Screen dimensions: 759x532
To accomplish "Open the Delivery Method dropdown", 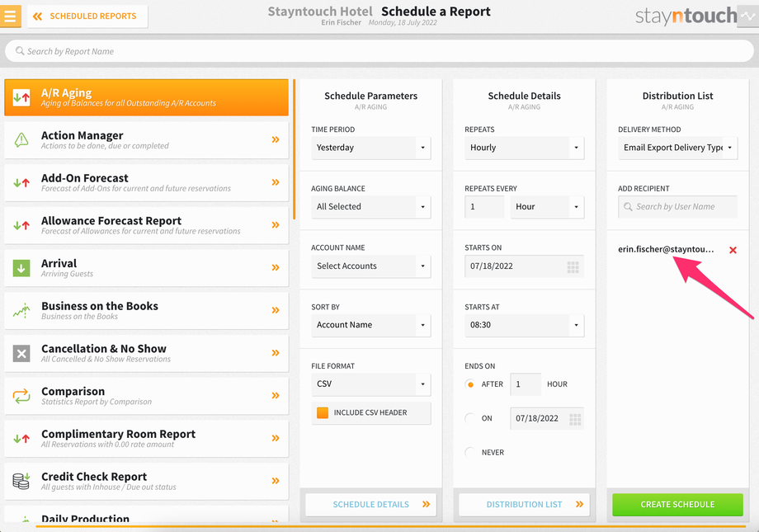I will [x=677, y=148].
